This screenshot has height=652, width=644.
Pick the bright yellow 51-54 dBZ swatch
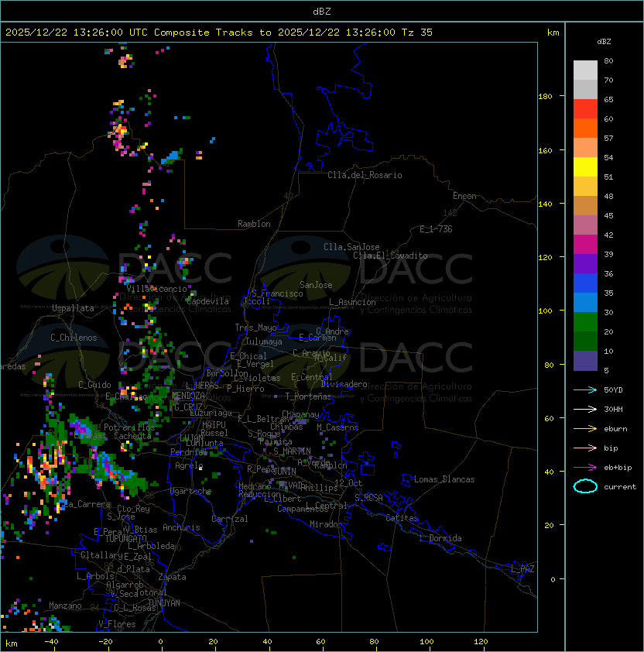click(x=585, y=167)
